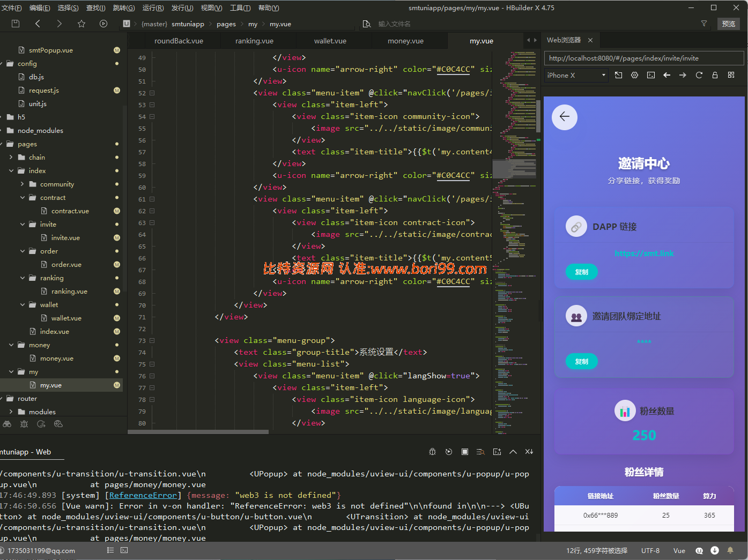Viewport: 748px width, 560px height.
Task: Bookmark with the star icon in toolbar
Action: [82, 24]
